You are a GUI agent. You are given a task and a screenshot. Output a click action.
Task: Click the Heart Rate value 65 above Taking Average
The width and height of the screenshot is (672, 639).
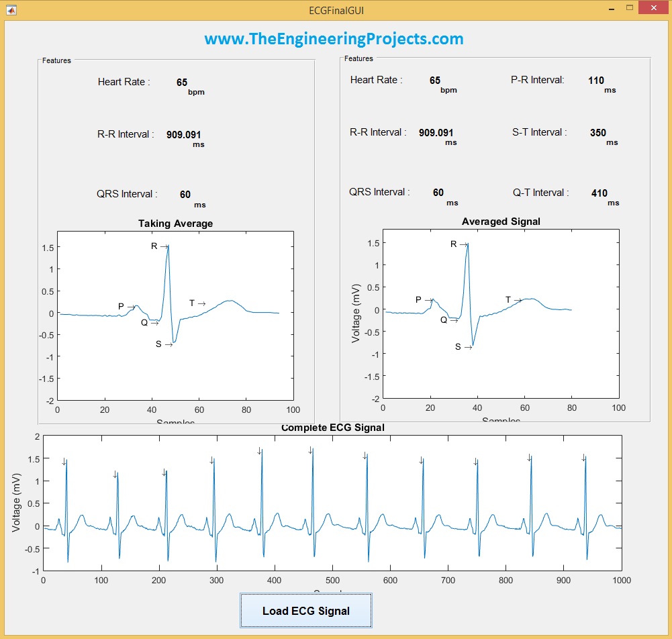182,83
